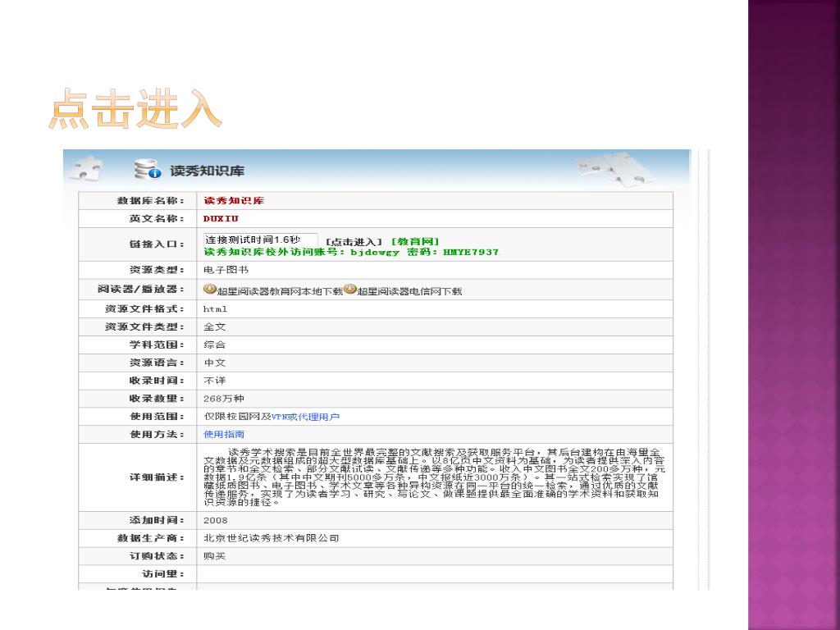The height and width of the screenshot is (630, 840).
Task: Click the 资源语言 row label
Action: [157, 363]
